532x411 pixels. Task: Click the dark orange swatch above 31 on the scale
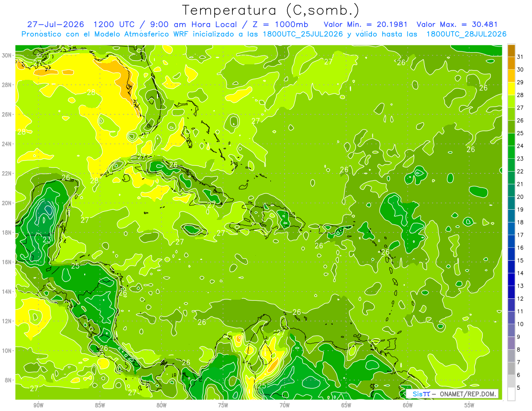click(x=511, y=50)
